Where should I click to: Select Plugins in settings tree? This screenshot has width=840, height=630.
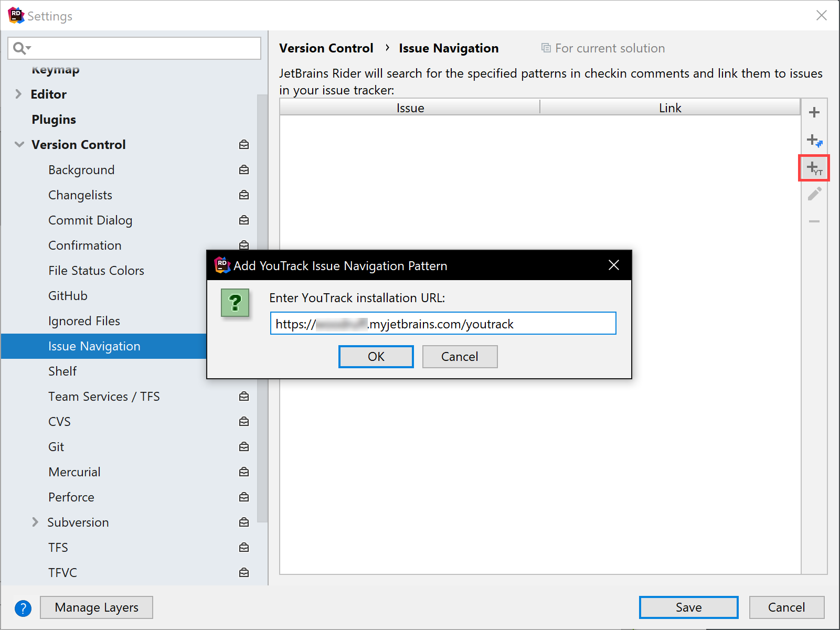54,120
